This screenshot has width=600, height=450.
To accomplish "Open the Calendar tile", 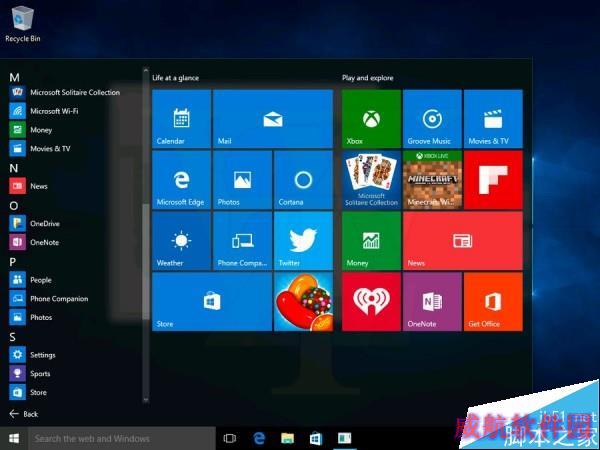I will click(x=181, y=119).
